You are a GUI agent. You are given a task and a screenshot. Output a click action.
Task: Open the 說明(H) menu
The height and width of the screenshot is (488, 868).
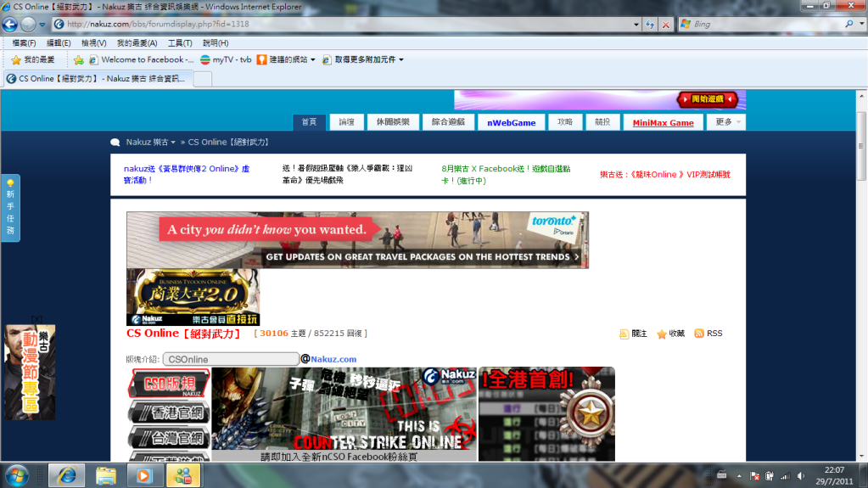(216, 43)
